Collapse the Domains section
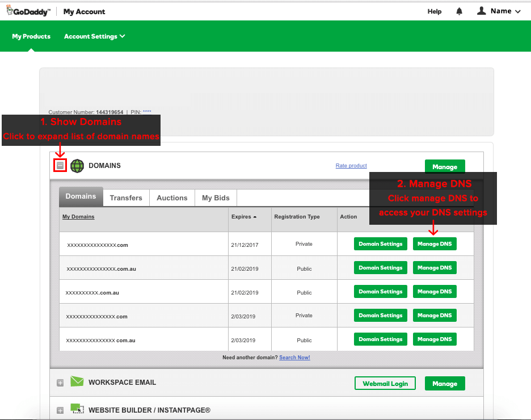 [x=60, y=166]
